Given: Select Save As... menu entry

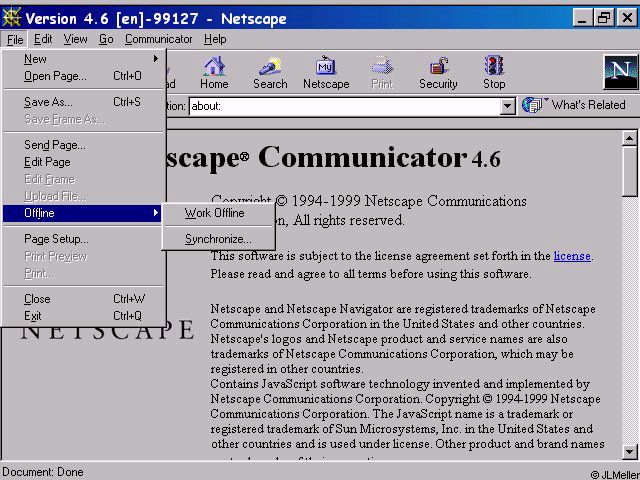Looking at the screenshot, I should point(84,102).
